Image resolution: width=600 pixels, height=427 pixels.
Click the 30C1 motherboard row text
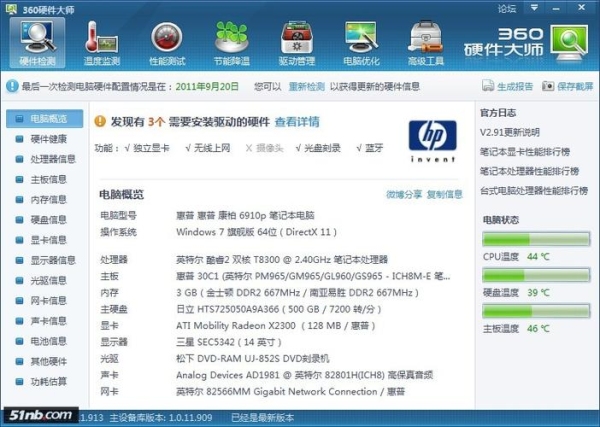click(313, 276)
